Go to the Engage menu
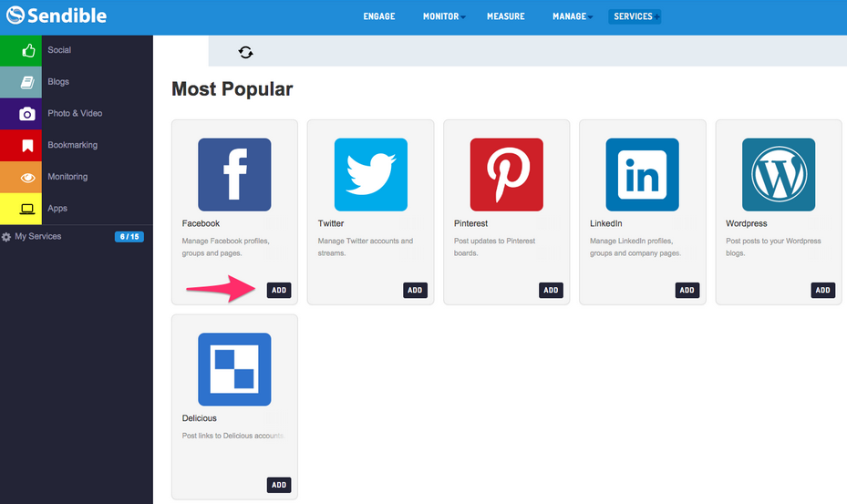Viewport: 847px width, 504px height. (x=379, y=16)
